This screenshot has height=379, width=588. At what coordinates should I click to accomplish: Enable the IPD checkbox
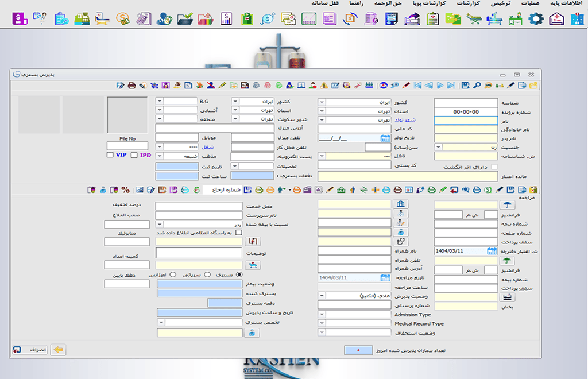pos(134,155)
